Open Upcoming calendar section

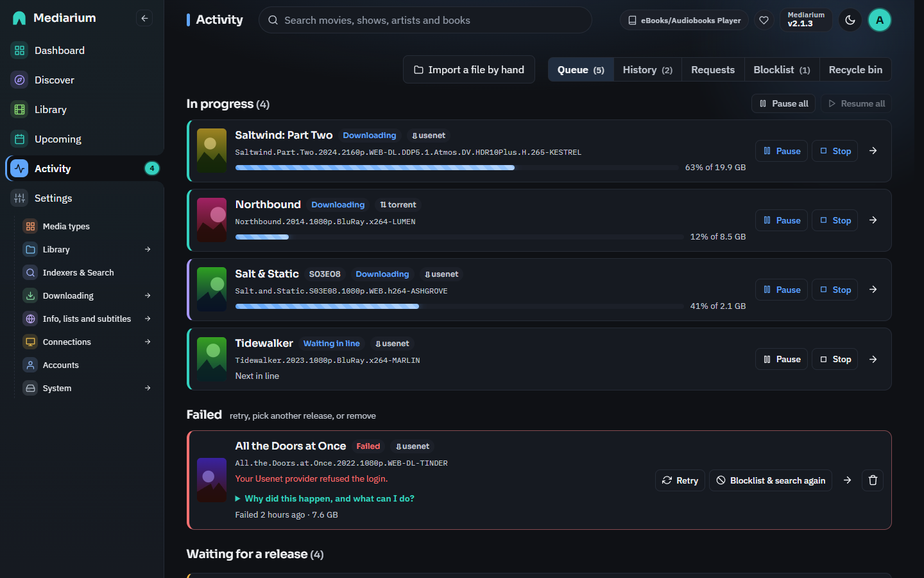coord(82,139)
